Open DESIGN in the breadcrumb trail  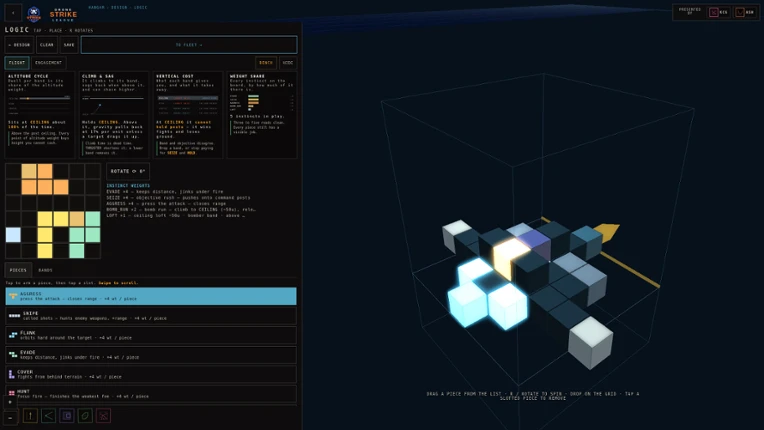(119, 8)
